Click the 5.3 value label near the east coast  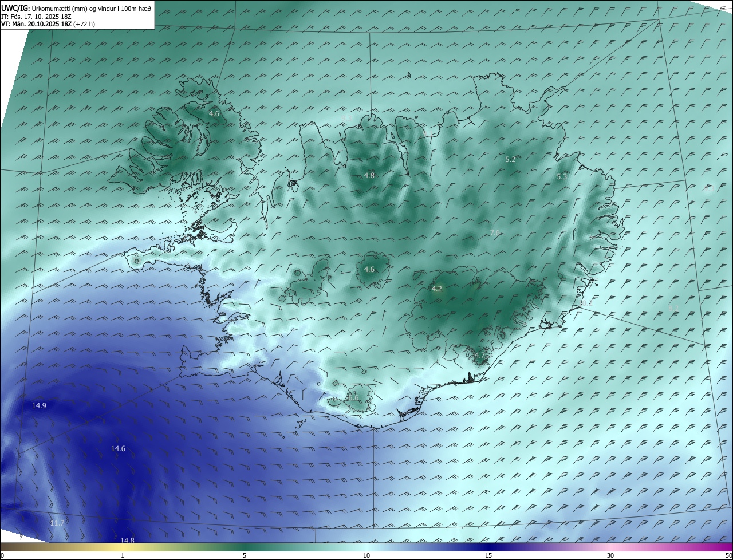[562, 177]
